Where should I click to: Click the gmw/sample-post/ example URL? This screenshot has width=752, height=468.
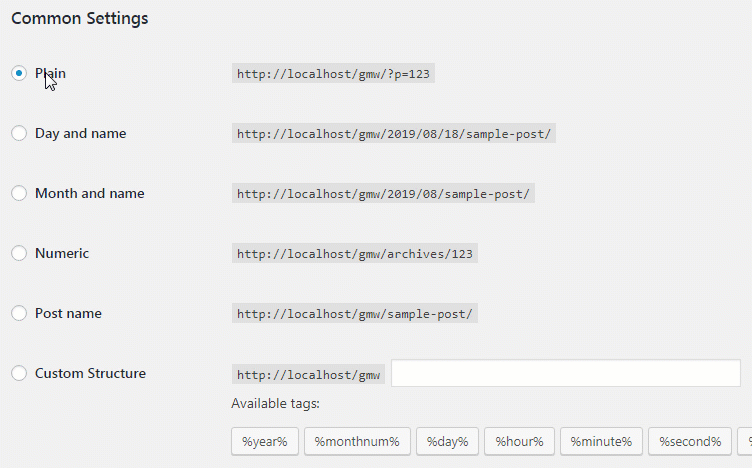pyautogui.click(x=355, y=313)
